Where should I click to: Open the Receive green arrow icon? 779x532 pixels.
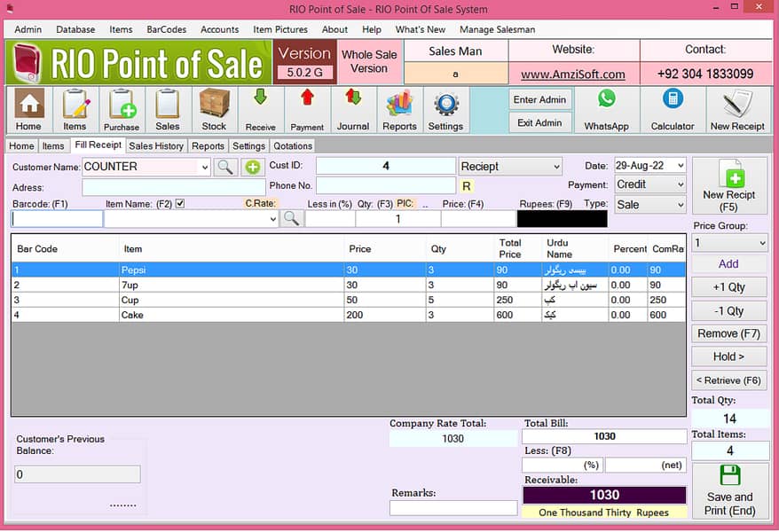pos(260,110)
